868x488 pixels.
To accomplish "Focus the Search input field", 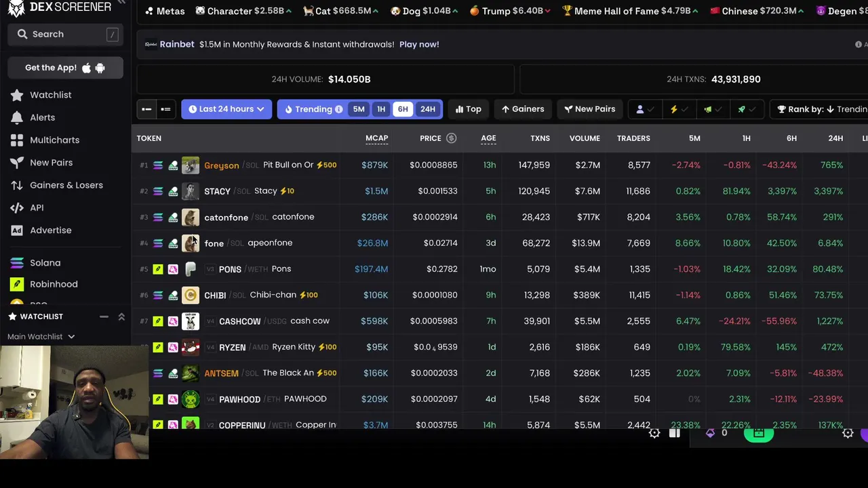I will (65, 34).
